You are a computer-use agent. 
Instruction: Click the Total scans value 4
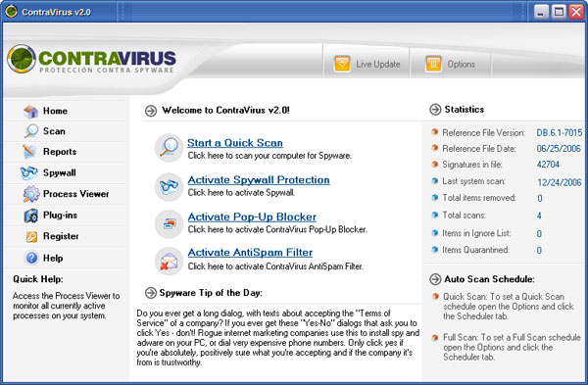[539, 216]
